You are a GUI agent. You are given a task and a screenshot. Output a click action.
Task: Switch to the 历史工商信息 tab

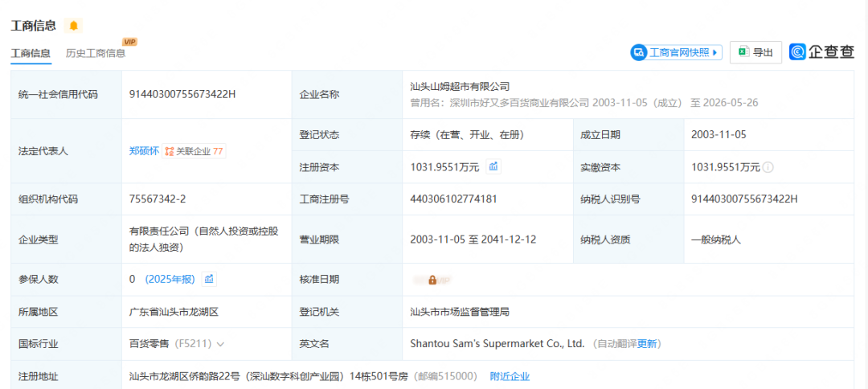[95, 54]
